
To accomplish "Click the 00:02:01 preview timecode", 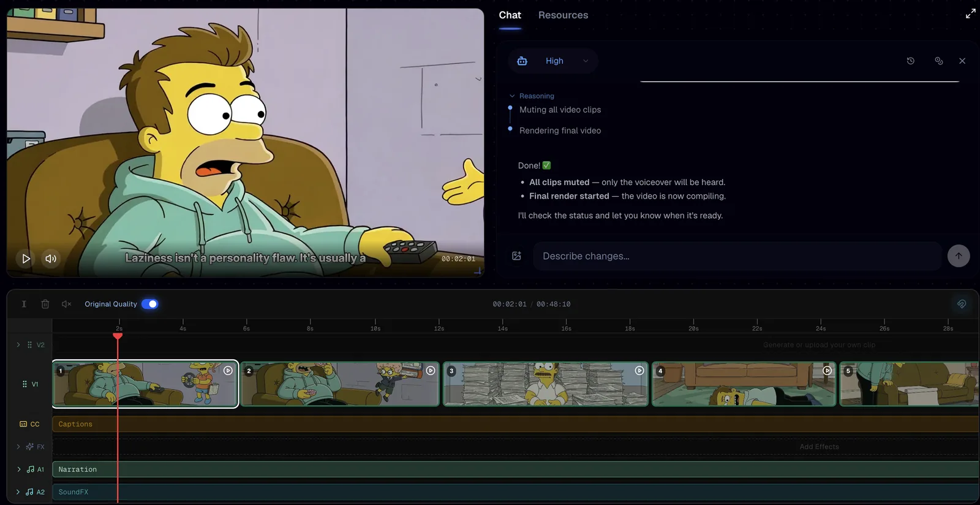I will coord(458,259).
